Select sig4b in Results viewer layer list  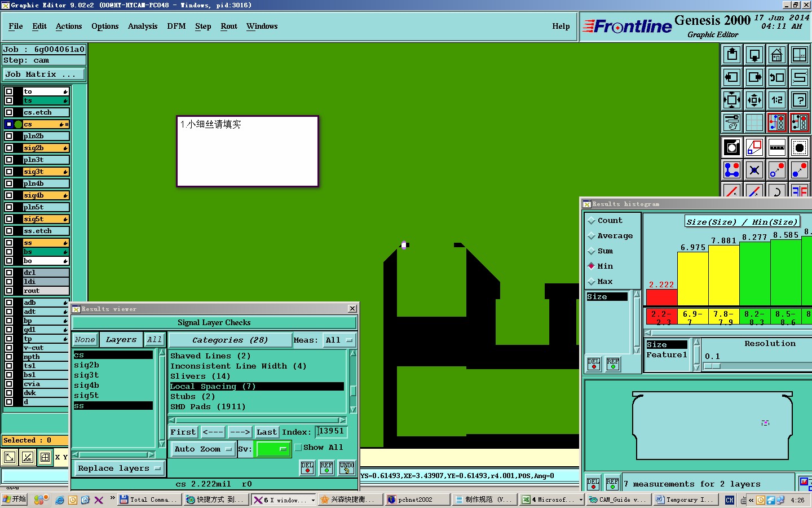tap(86, 386)
